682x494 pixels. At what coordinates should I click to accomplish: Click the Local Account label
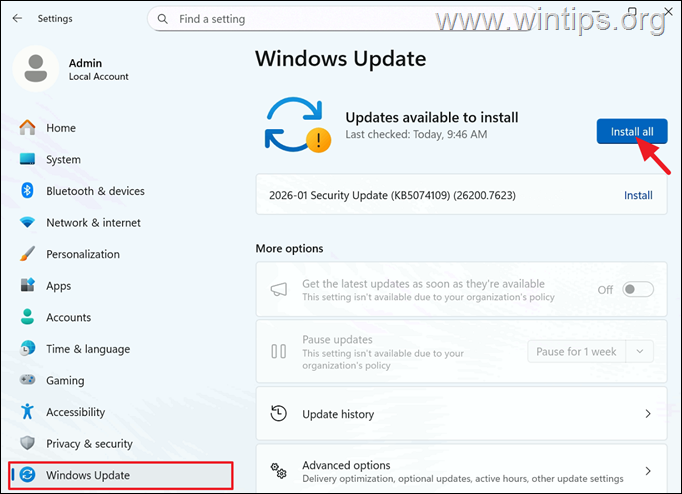point(98,77)
